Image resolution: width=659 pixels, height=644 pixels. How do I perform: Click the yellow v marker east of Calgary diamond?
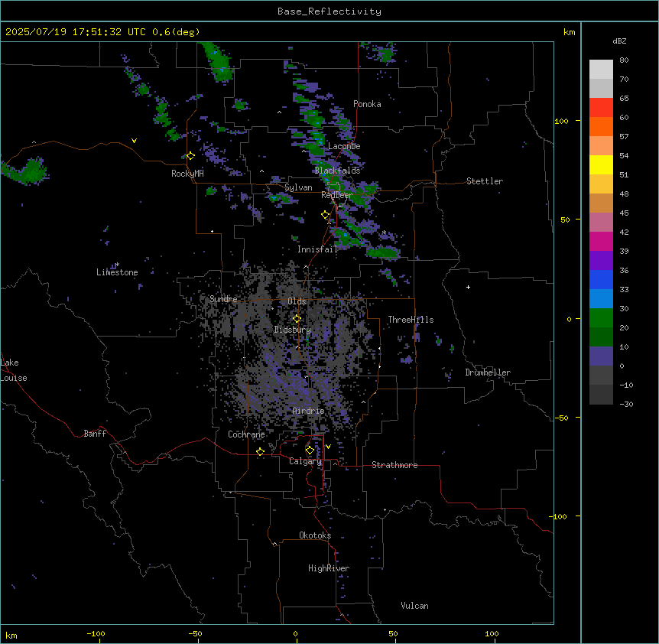click(x=328, y=447)
